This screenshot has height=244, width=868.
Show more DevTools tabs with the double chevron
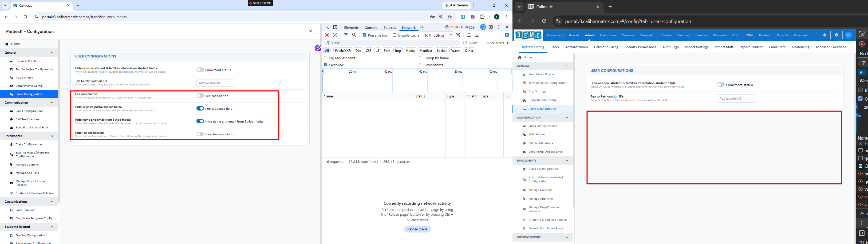click(x=421, y=27)
